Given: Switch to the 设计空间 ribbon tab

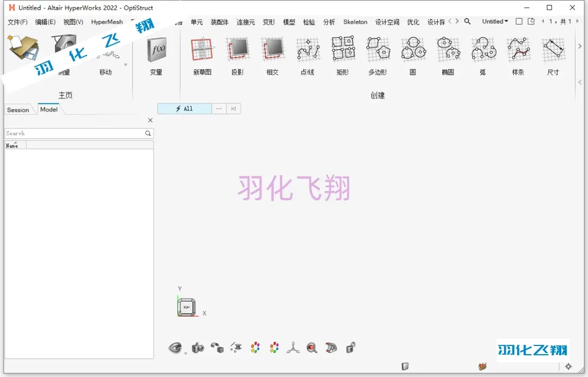Looking at the screenshot, I should click(388, 22).
